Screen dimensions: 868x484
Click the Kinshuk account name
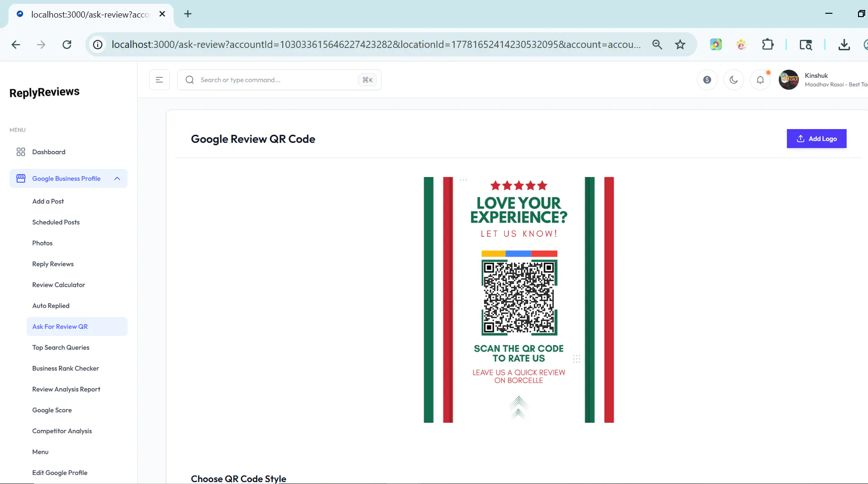tap(816, 75)
